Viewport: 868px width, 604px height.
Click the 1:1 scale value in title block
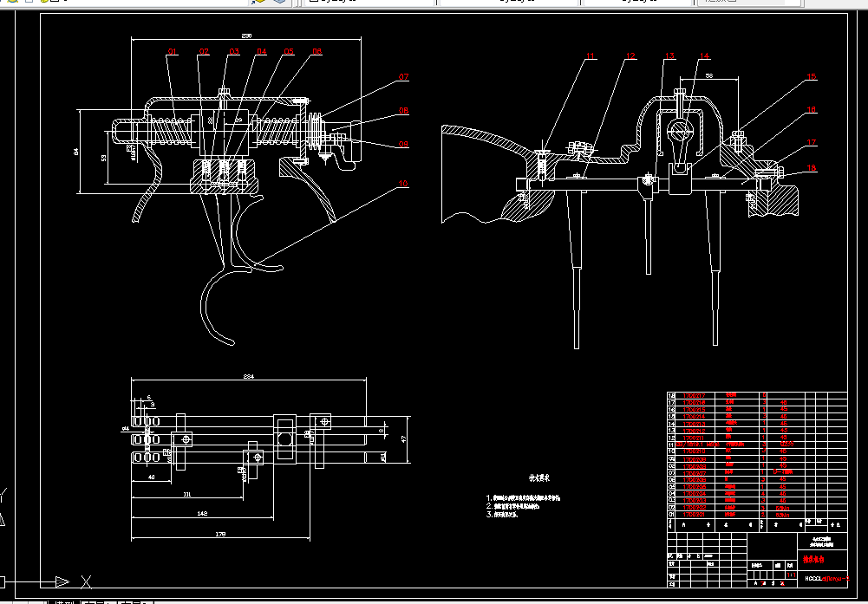pyautogui.click(x=792, y=575)
